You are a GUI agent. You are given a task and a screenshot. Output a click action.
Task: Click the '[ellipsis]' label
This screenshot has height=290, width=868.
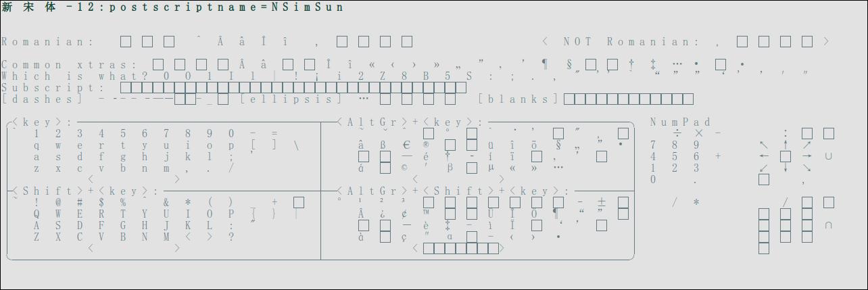point(291,99)
